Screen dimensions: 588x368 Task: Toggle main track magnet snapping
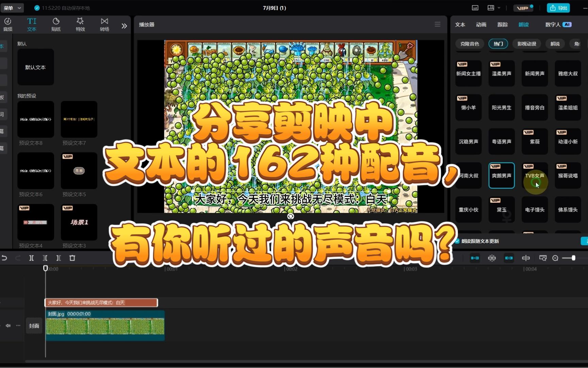475,258
